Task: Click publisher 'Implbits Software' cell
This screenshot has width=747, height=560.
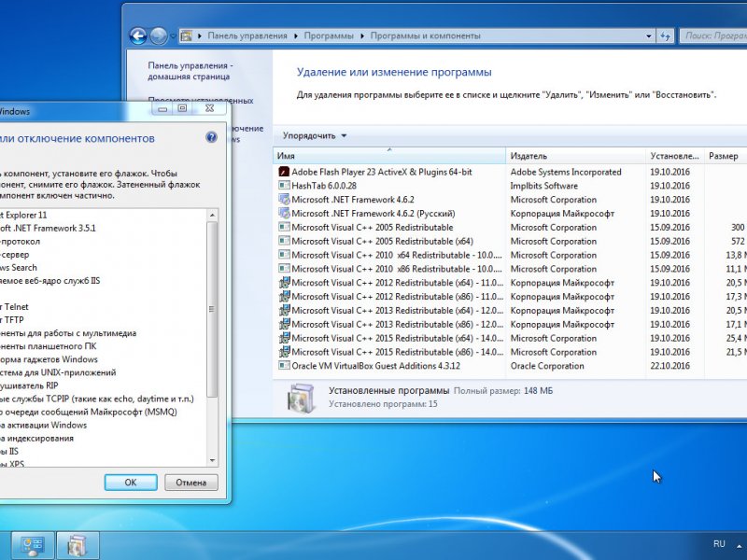Action: (x=544, y=186)
